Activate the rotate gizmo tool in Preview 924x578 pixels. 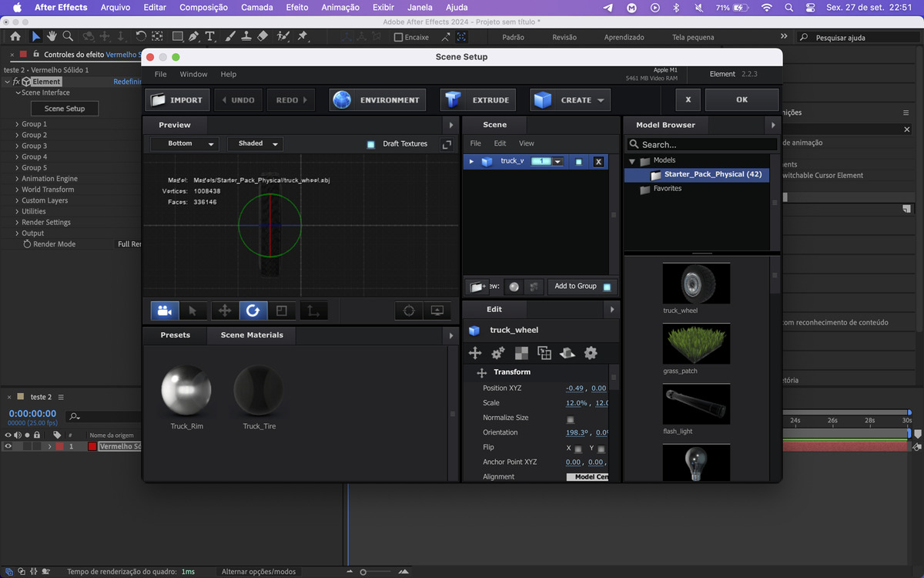253,311
